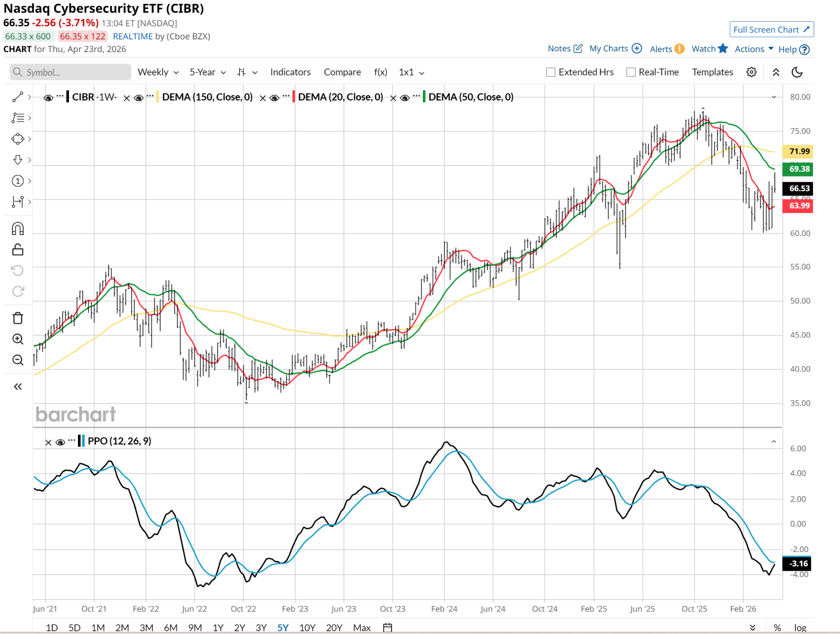
Task: Enable the Real-Time checkbox
Action: [631, 72]
